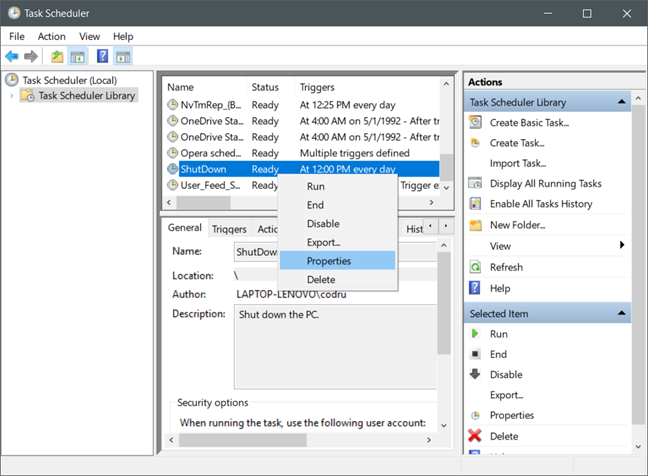Click the Help icon in Actions pane

point(475,288)
